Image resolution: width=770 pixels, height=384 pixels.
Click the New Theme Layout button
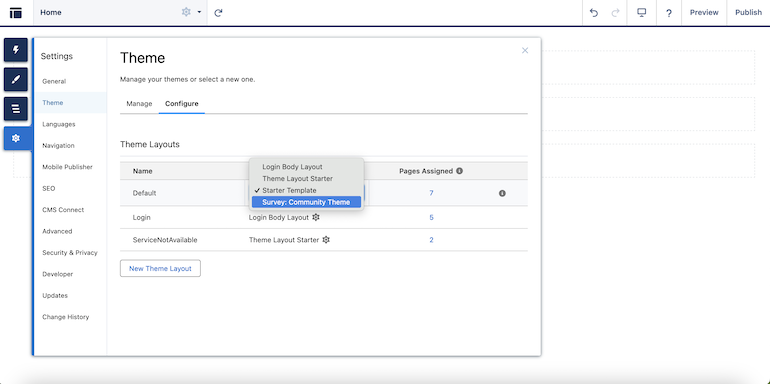pyautogui.click(x=160, y=268)
